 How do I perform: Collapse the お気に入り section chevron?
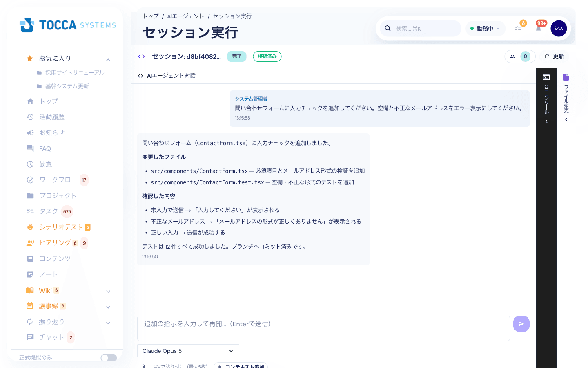108,60
